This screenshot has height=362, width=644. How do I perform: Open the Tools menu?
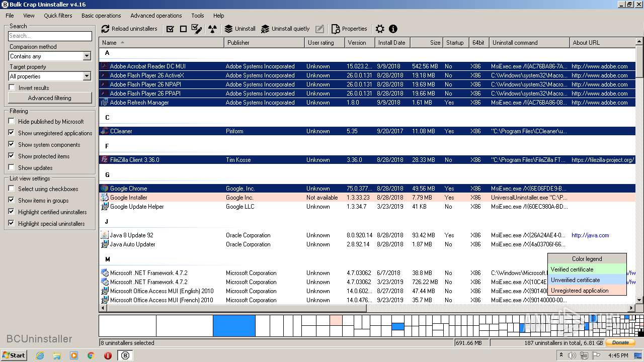coord(198,16)
